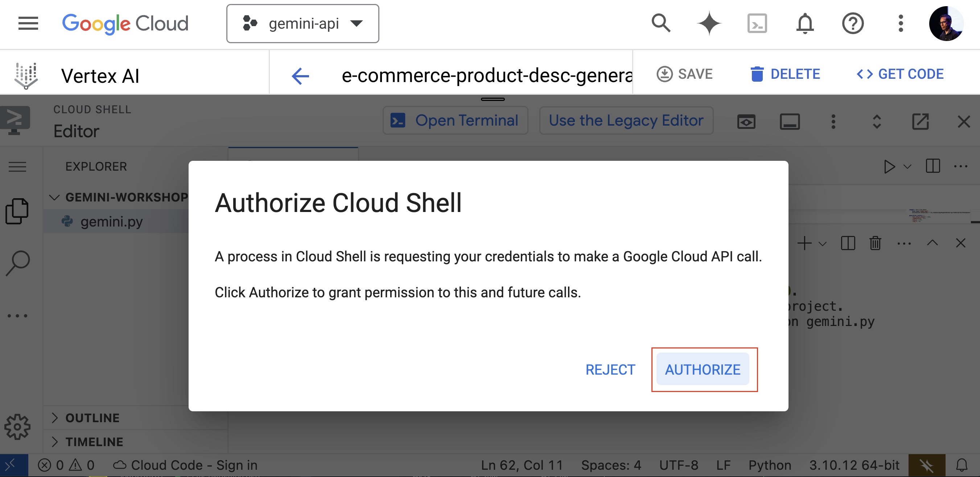Open the notifications bell in header
This screenshot has height=477, width=980.
(804, 24)
